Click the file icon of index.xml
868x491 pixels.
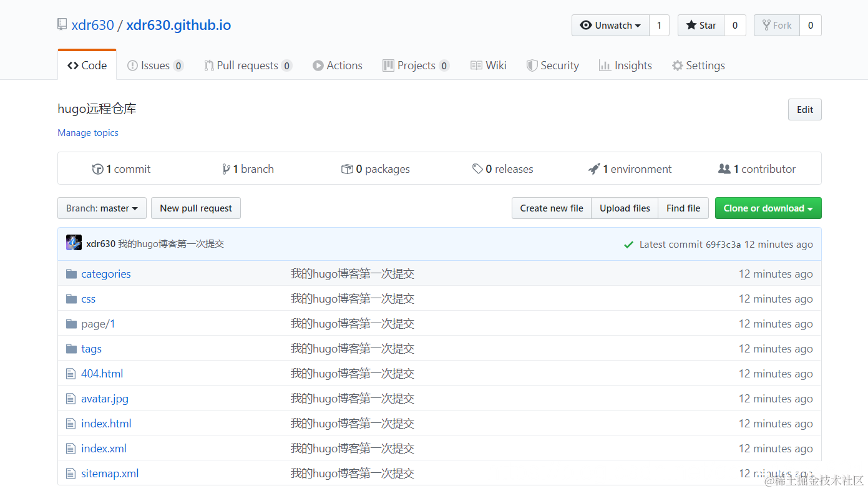tap(71, 449)
